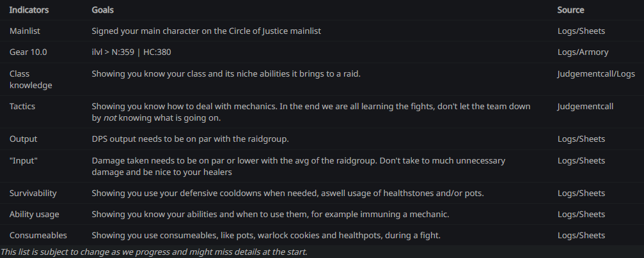Click the Logs/Armory source cell
Image resolution: width=644 pixels, height=258 pixels.
(583, 52)
